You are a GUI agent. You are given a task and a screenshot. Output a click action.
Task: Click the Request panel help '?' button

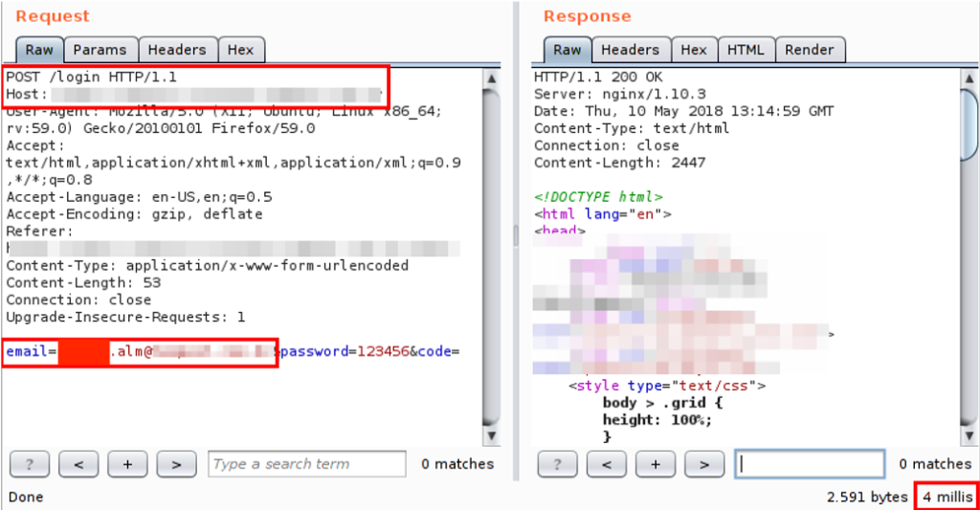pos(30,464)
